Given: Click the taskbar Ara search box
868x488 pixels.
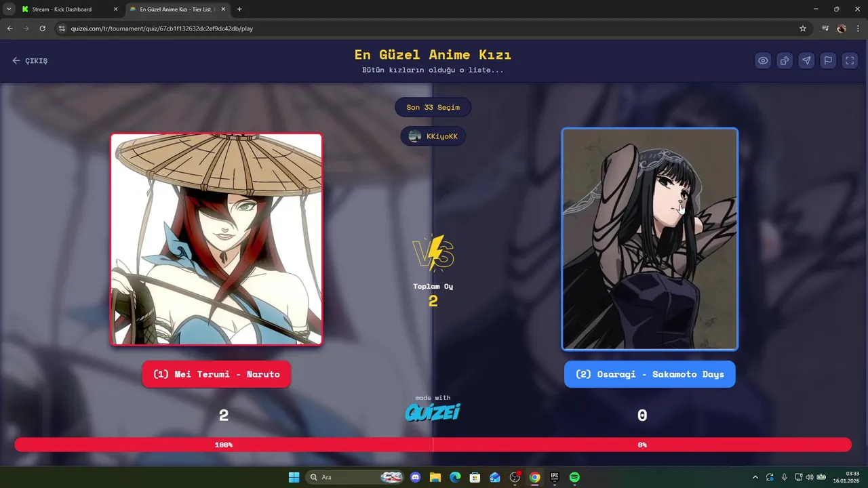Looking at the screenshot, I should pyautogui.click(x=355, y=477).
